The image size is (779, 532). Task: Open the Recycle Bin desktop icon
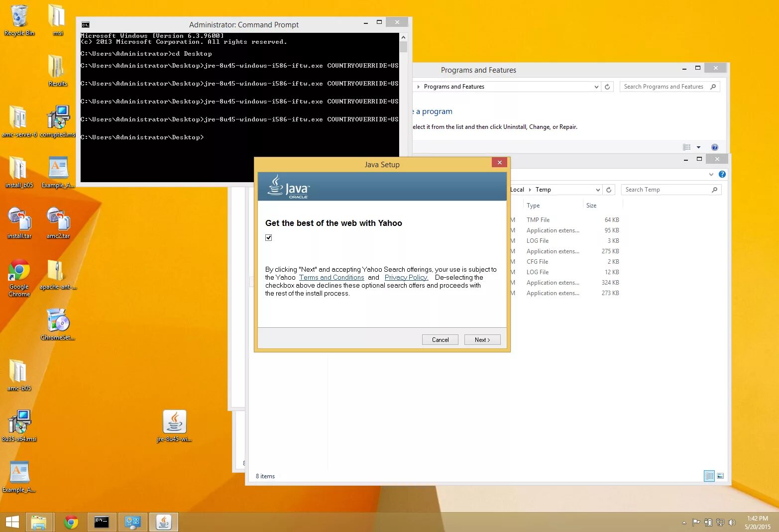(19, 20)
